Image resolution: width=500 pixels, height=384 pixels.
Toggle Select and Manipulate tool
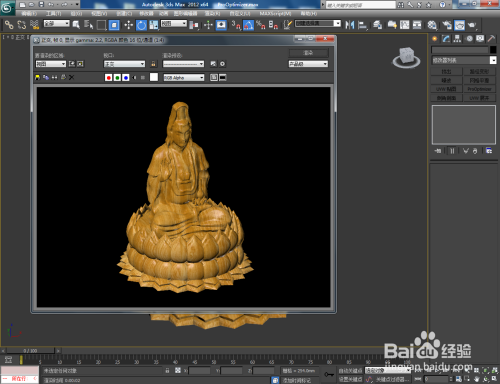[208, 25]
